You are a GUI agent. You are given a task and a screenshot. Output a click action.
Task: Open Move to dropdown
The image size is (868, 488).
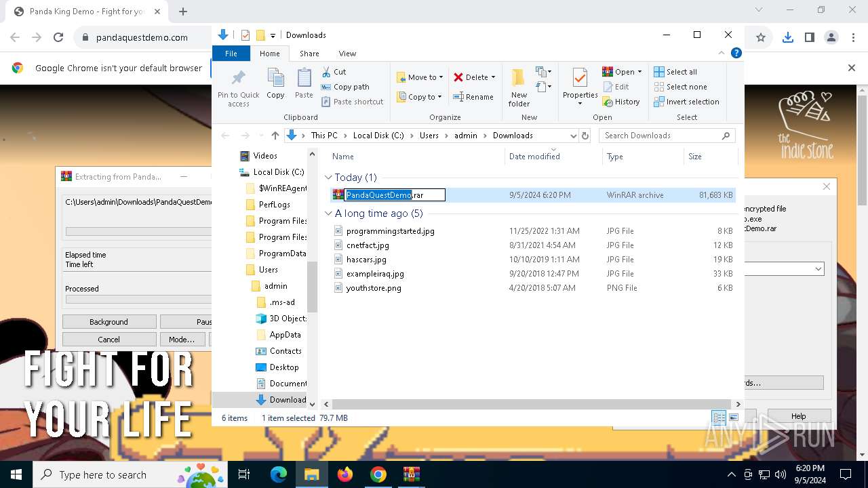point(420,77)
